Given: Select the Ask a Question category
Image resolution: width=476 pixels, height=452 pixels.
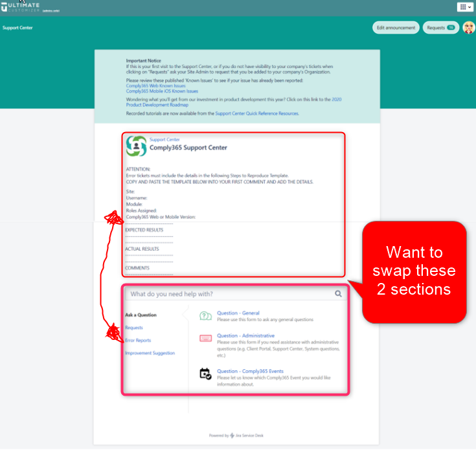Looking at the screenshot, I should pos(141,315).
